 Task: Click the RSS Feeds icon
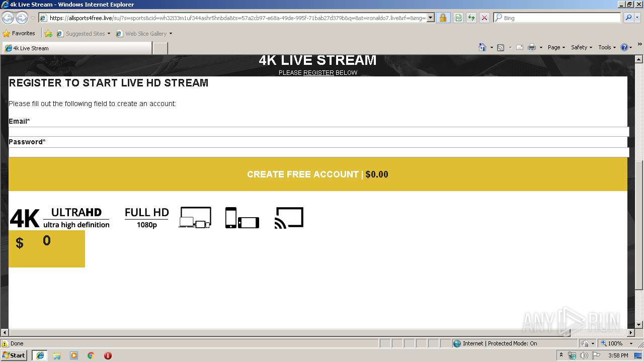click(x=501, y=47)
